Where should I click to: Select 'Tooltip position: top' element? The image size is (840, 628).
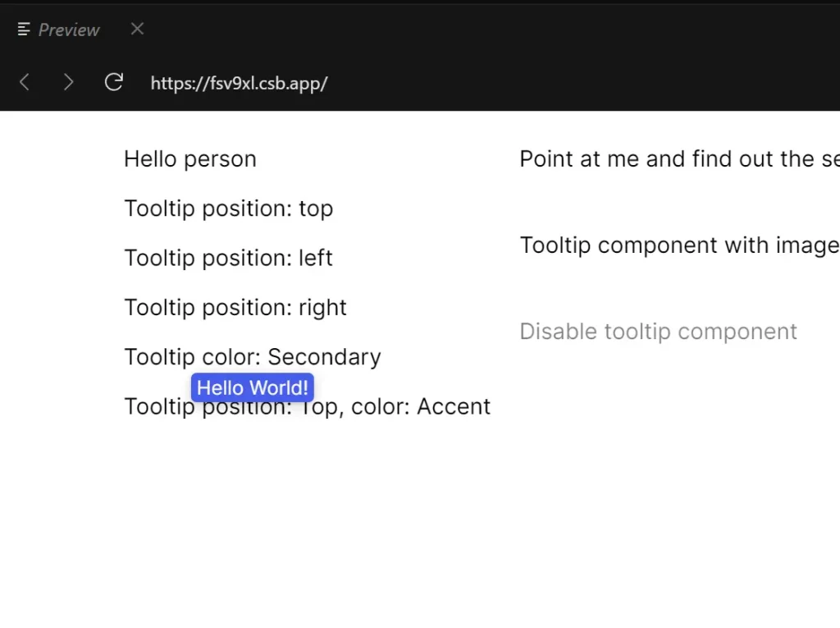(228, 209)
